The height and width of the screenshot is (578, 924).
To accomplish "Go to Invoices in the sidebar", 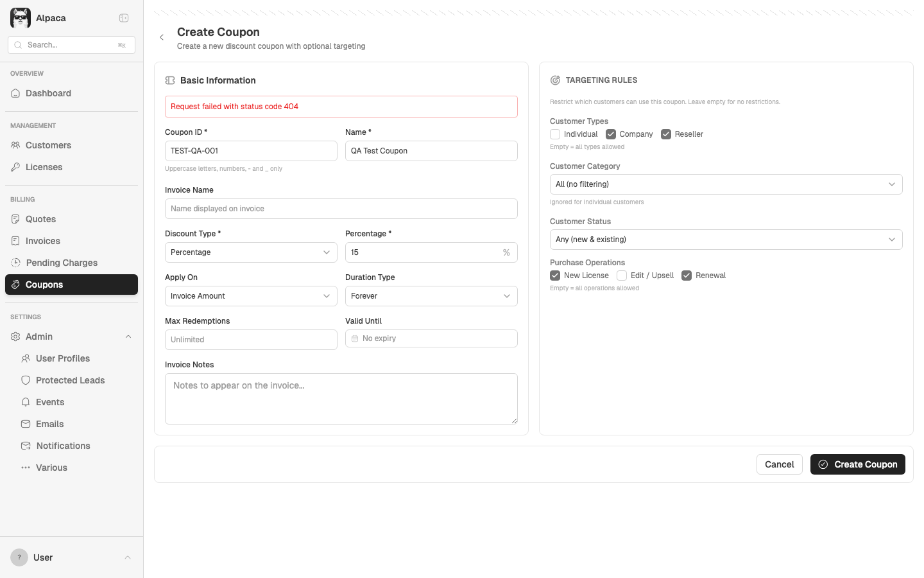I will tap(43, 241).
